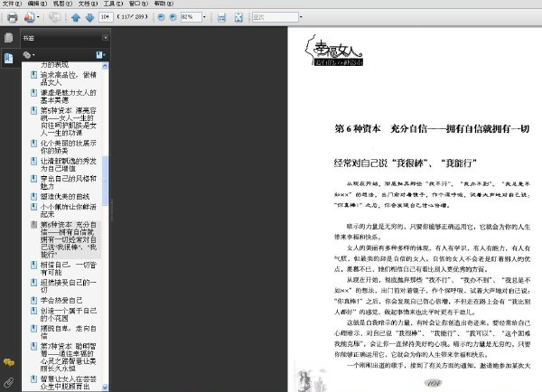Image resolution: width=542 pixels, height=392 pixels.
Task: Open bookmark 第7种资本 聪明智慧
Action: [68, 357]
